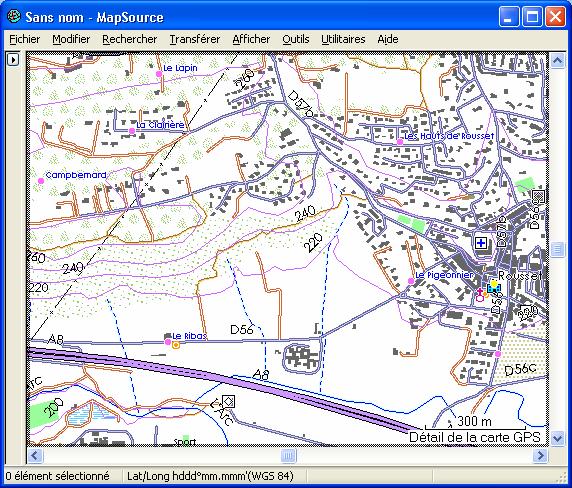Click the vertical scrollbar down arrow
Viewport: 572px width, 488px height.
coord(557,438)
